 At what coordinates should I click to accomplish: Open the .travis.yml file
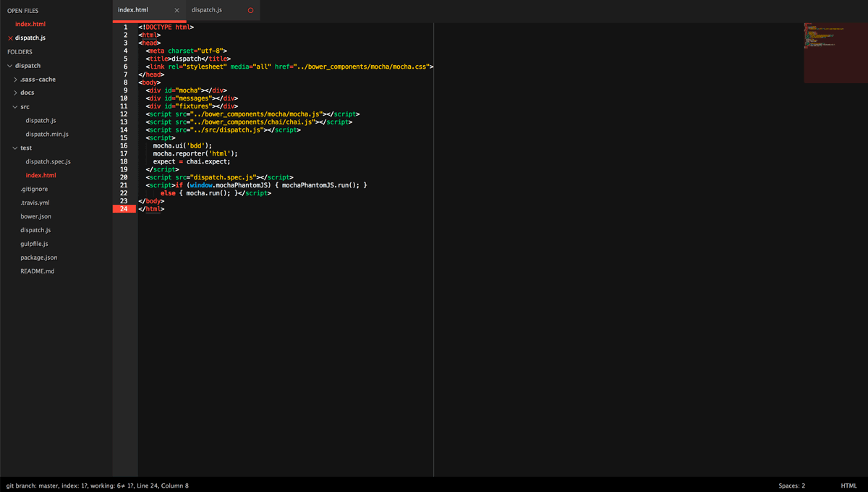(35, 203)
